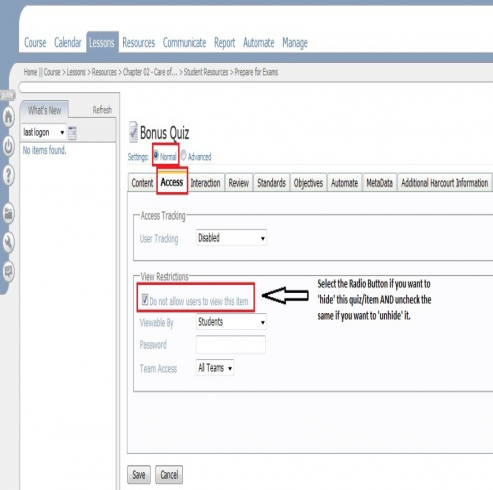This screenshot has height=490, width=493.
Task: Click Lessons in the breadcrumb
Action: click(76, 72)
